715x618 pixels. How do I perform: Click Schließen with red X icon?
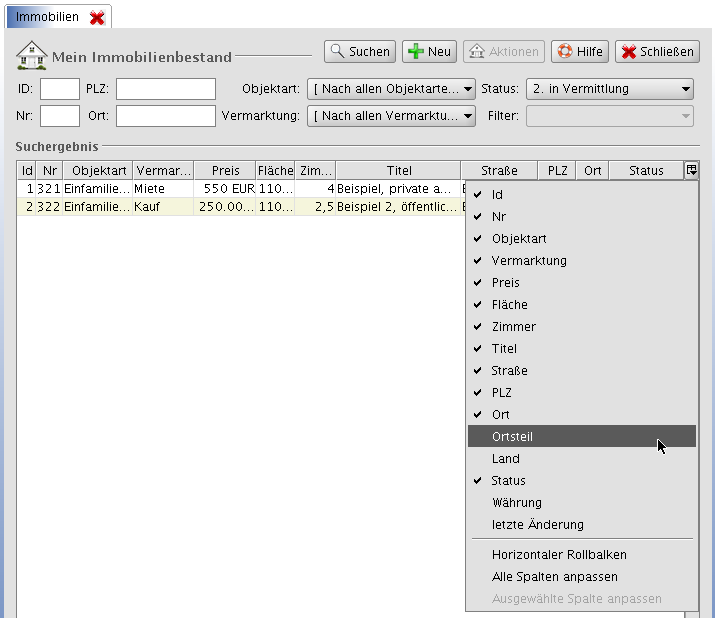pos(657,52)
